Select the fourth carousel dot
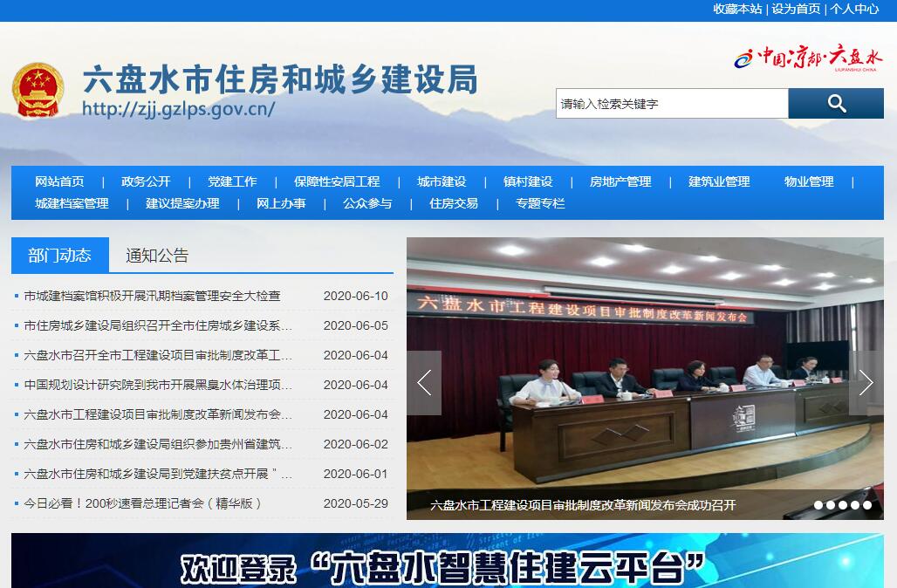The height and width of the screenshot is (588, 897). click(855, 505)
